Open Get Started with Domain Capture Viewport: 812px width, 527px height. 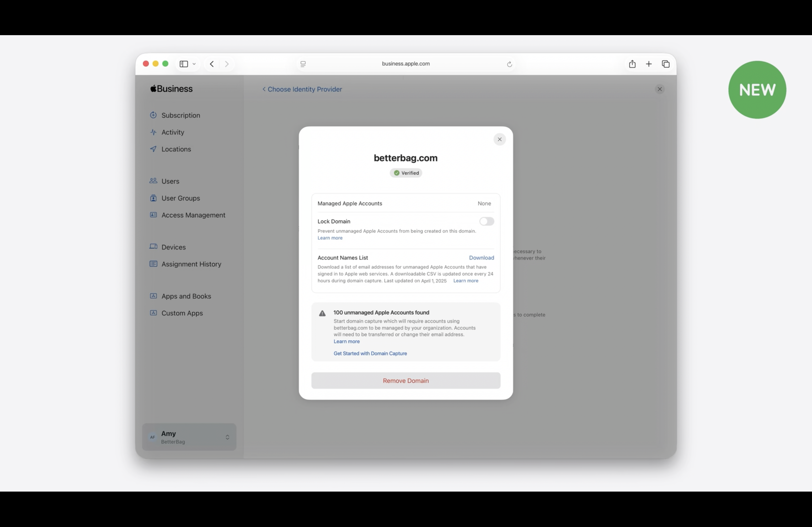(370, 353)
